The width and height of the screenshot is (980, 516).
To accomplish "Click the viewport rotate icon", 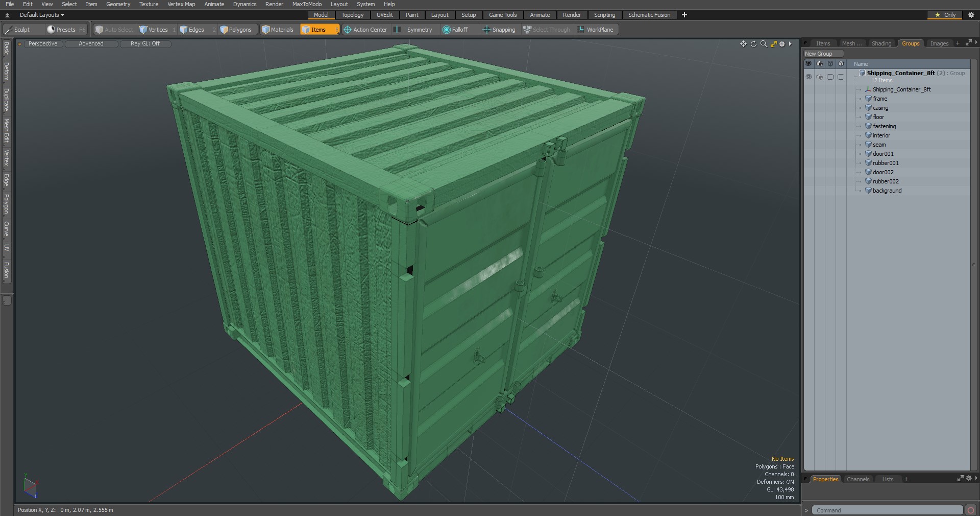I will point(753,44).
